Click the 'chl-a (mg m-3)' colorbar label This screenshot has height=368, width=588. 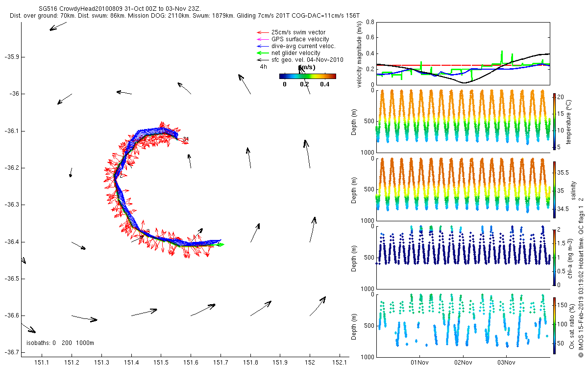[570, 258]
